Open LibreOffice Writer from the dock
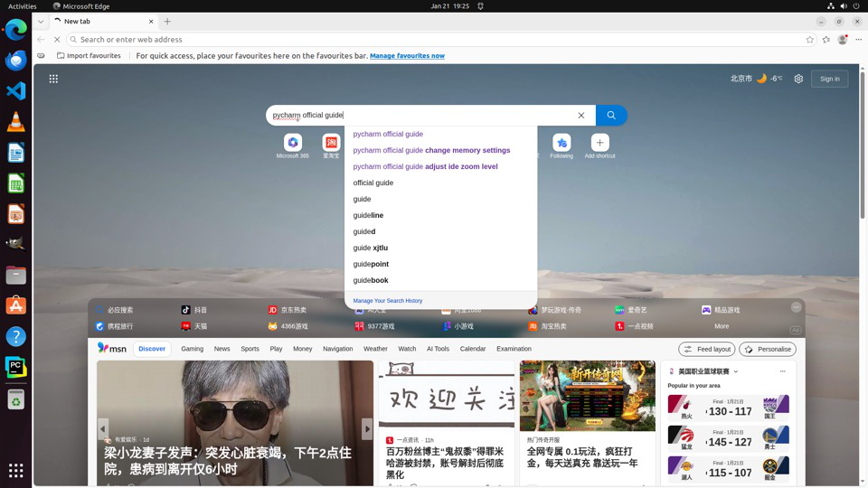This screenshot has height=488, width=868. point(15,152)
